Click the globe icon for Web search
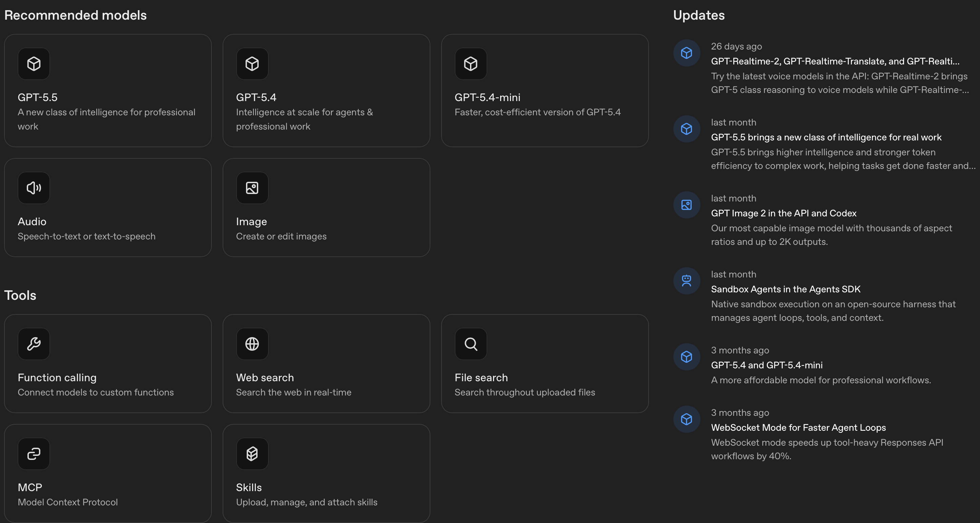The image size is (980, 523). pyautogui.click(x=252, y=344)
